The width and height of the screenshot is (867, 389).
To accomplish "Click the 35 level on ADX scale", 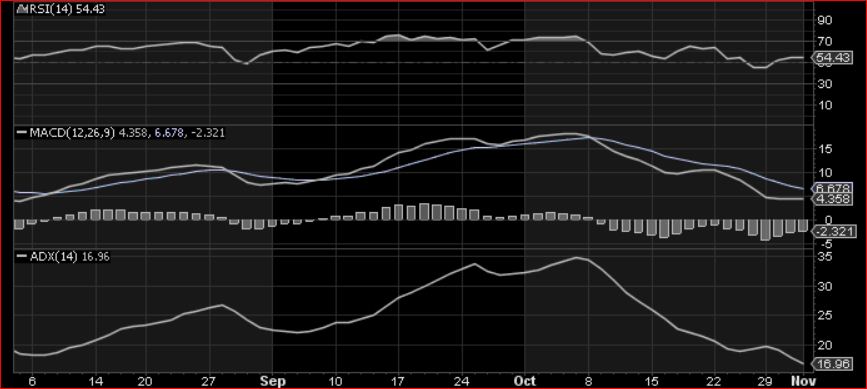I will pyautogui.click(x=824, y=257).
